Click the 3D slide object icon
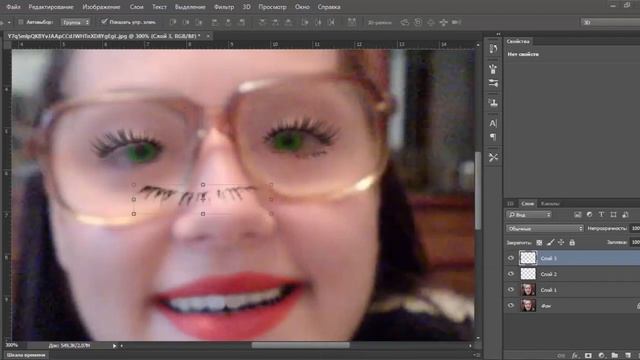The height and width of the screenshot is (360, 640). pyautogui.click(x=443, y=22)
